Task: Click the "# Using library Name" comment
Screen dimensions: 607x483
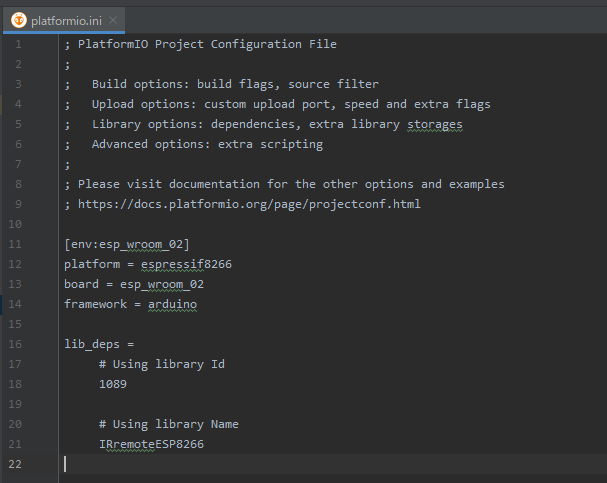Action: (168, 424)
